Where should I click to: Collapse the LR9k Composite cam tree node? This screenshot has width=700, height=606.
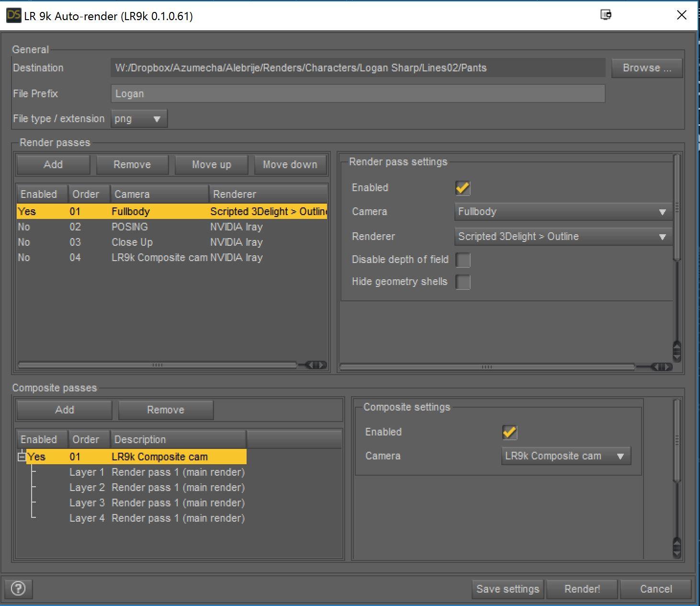tap(22, 457)
